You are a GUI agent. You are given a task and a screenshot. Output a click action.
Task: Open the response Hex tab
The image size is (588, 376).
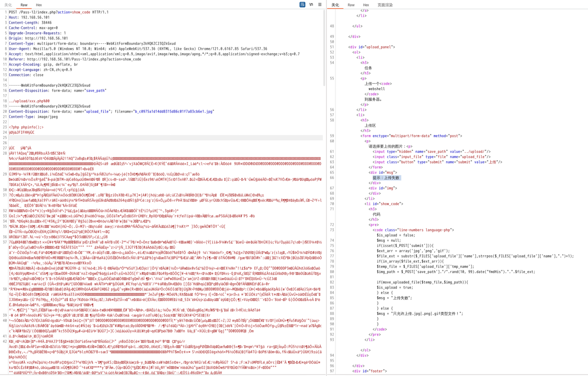click(x=366, y=5)
